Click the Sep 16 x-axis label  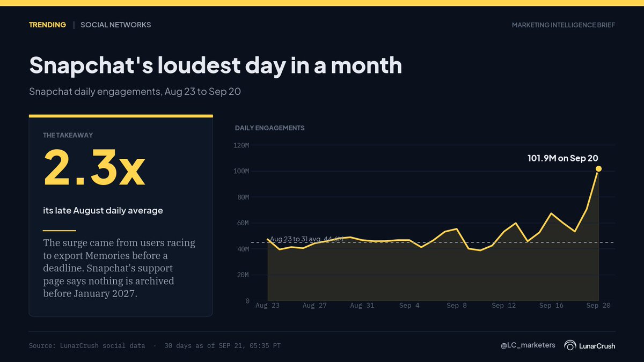coord(551,306)
